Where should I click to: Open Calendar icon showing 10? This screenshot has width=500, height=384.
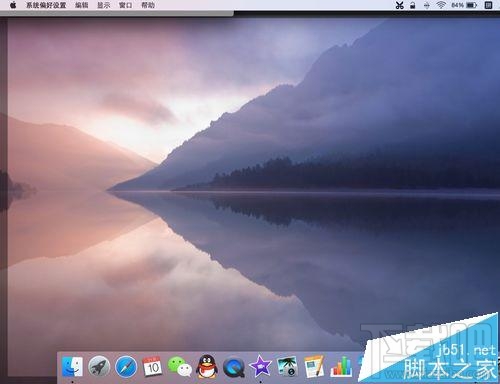152,367
